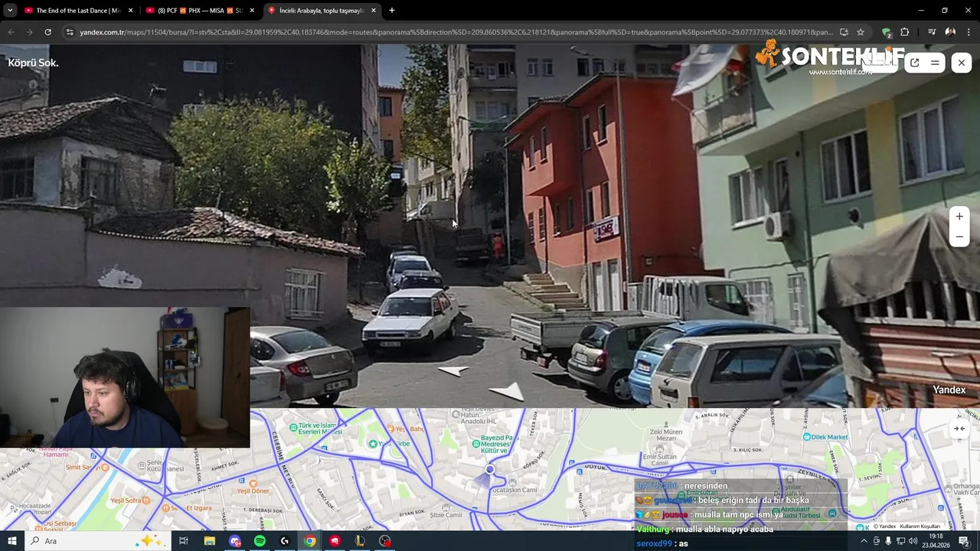The image size is (980, 551).
Task: Open Google Chrome taskbar icon
Action: click(x=309, y=541)
